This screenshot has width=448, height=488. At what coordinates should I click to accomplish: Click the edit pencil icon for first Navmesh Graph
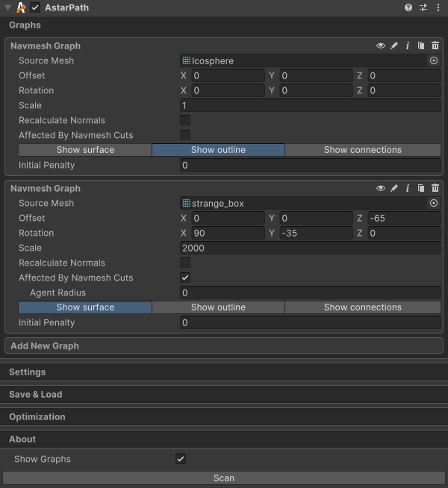[394, 46]
